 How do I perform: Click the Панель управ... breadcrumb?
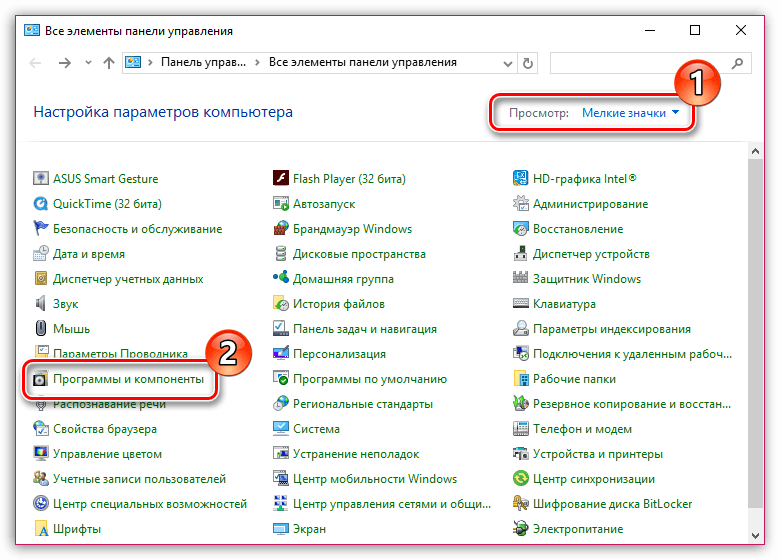tap(203, 62)
